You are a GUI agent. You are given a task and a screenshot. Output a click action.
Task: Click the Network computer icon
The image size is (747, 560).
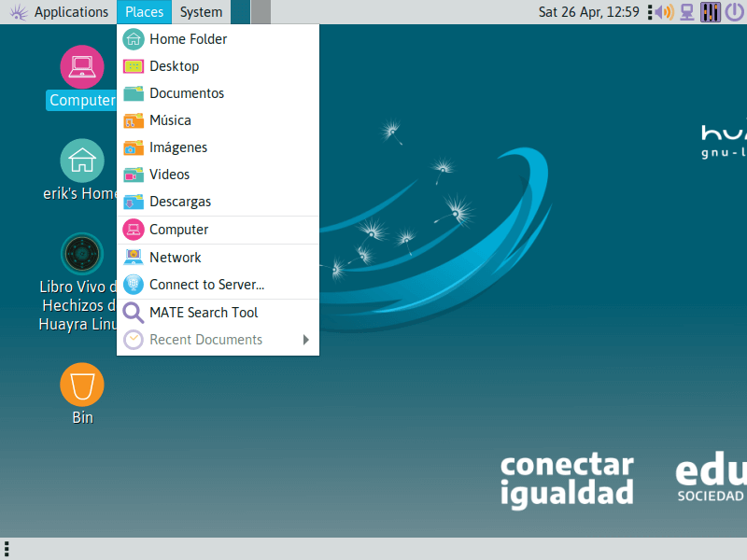[134, 258]
